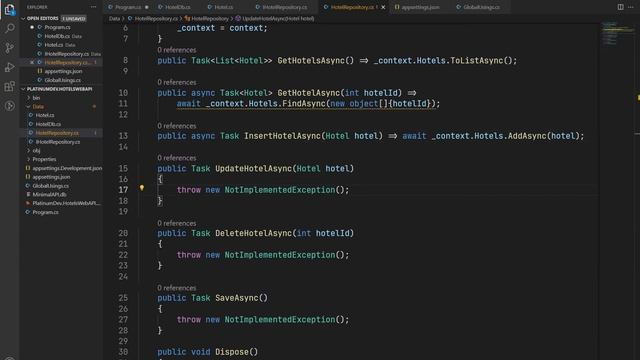Click the DeleteHotelAsync method name on line 20
The image size is (640, 360).
pyautogui.click(x=253, y=233)
